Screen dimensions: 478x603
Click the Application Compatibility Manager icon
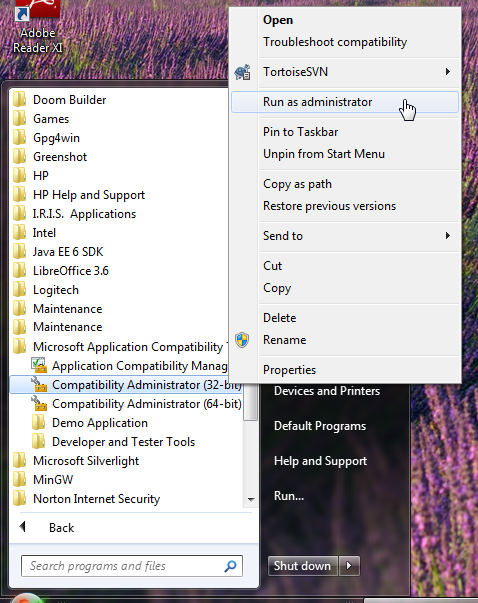click(39, 365)
